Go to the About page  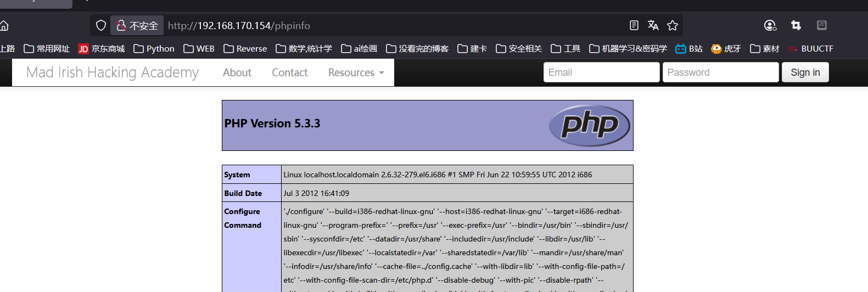coord(237,72)
